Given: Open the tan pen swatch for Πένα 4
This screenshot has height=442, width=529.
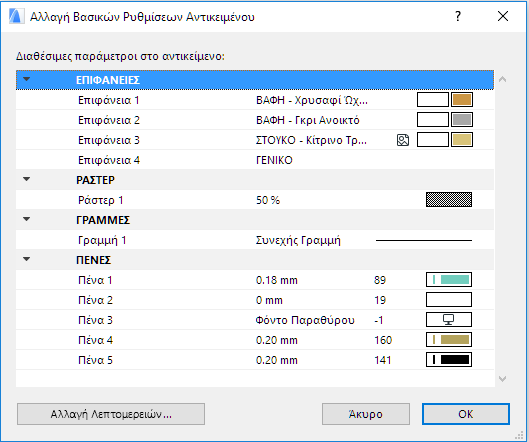Looking at the screenshot, I should click(449, 340).
